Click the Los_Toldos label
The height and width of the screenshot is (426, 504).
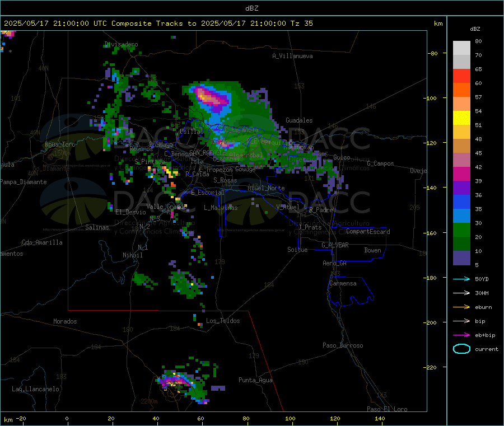[223, 321]
